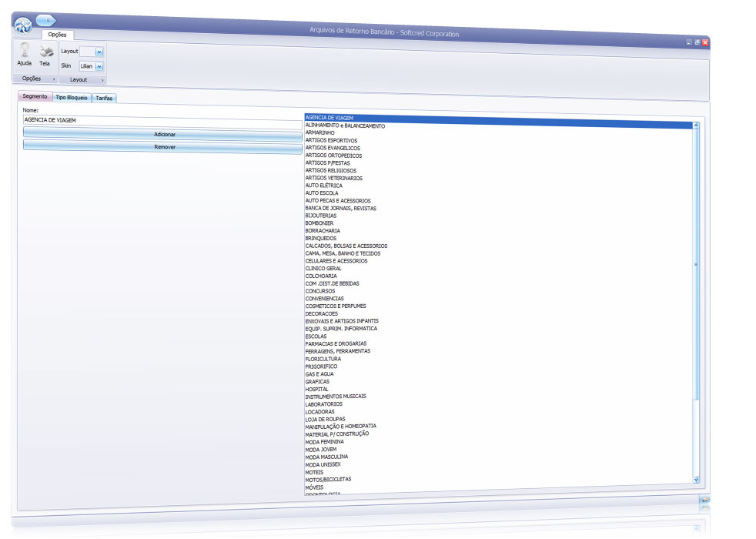Viewport: 756px width, 539px height.
Task: Click the restore window icon
Action: (697, 42)
